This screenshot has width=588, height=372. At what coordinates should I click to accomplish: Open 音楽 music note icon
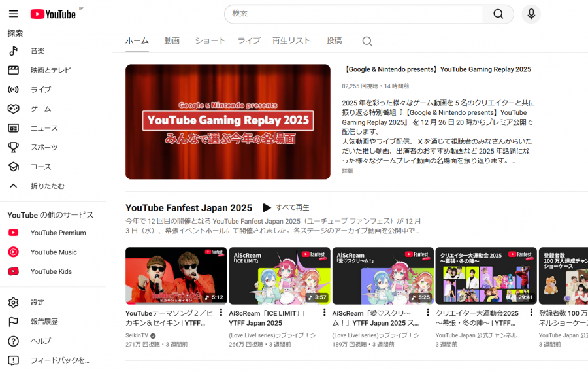[14, 51]
